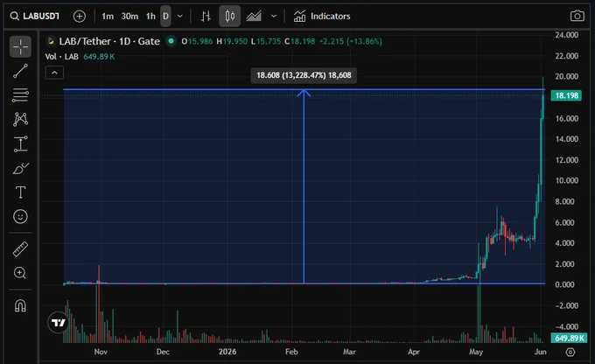Select the D daily timeframe
595x364 pixels.
(165, 17)
